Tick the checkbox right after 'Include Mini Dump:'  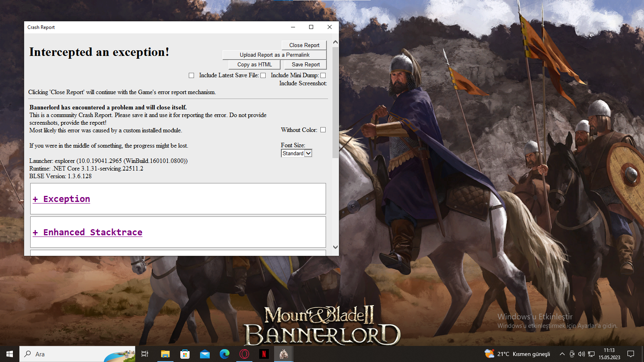(x=323, y=76)
